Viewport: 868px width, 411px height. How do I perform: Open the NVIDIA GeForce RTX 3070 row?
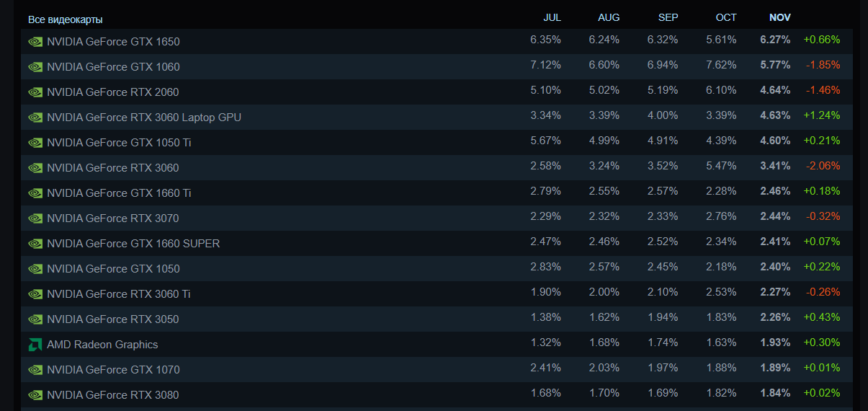coord(112,218)
